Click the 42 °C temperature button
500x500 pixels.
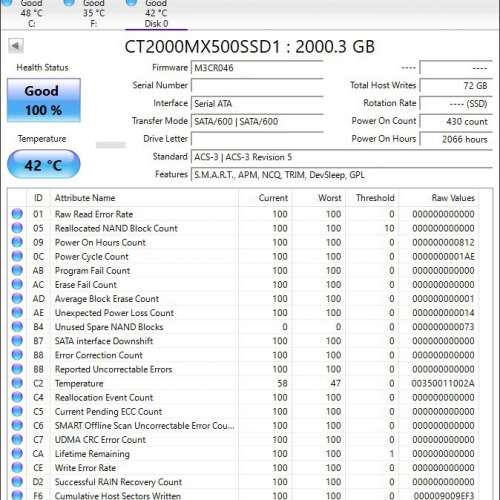coord(44,165)
